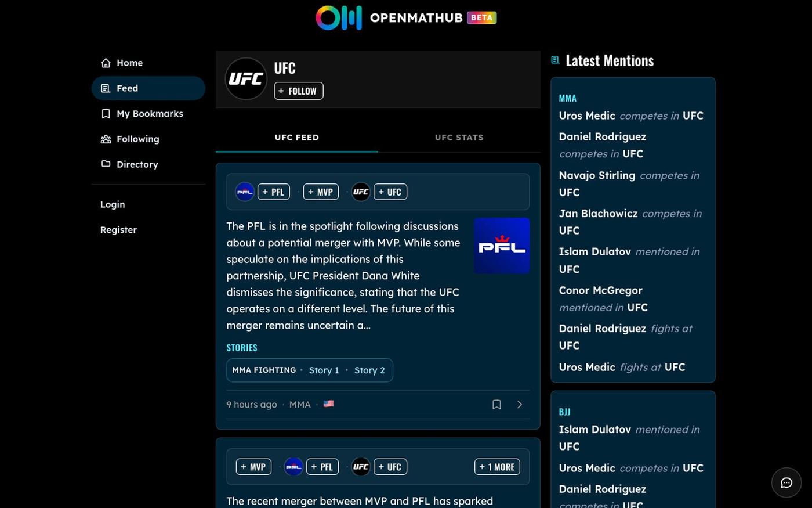Click the PFL round logo in first post
Screen dimensions: 812x508
pyautogui.click(x=245, y=192)
